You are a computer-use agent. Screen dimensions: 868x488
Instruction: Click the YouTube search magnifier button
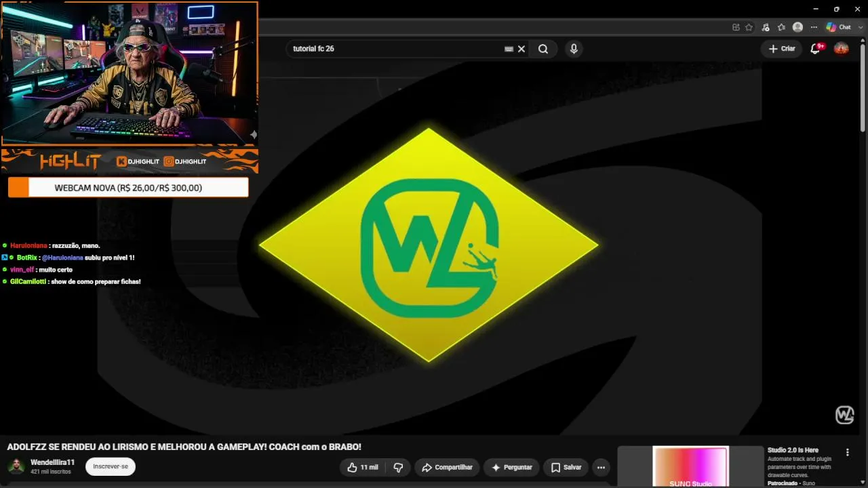pyautogui.click(x=543, y=49)
